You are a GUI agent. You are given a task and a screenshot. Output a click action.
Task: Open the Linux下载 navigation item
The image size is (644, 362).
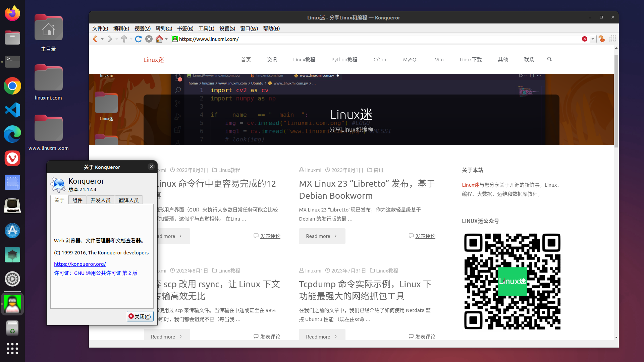pyautogui.click(x=471, y=60)
